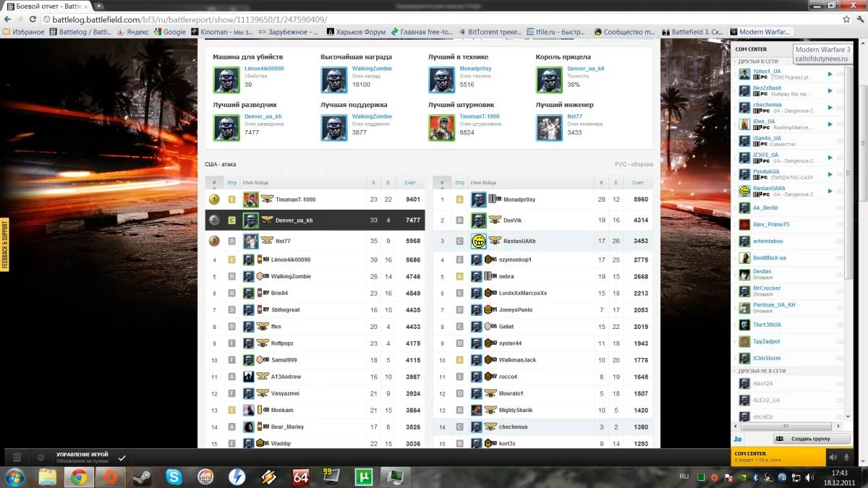The image size is (868, 488).
Task: Sort US team table by Отр column
Action: tap(231, 183)
